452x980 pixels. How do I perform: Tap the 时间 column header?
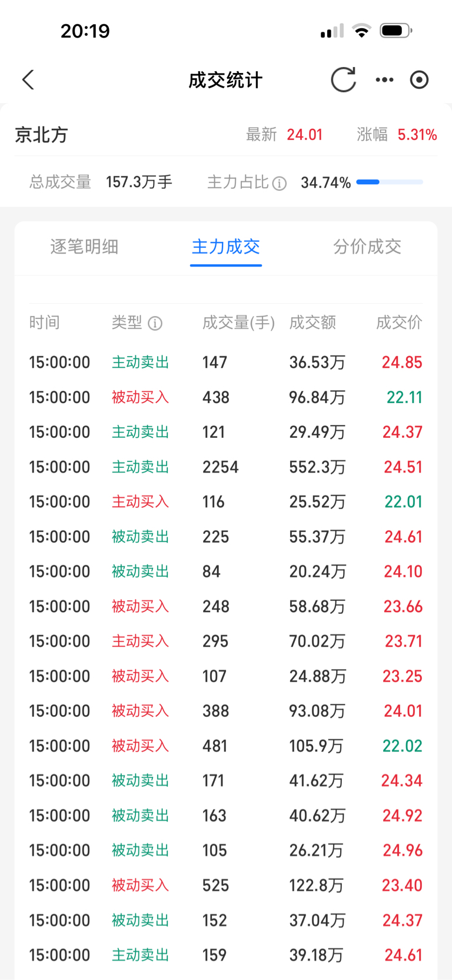coord(45,323)
